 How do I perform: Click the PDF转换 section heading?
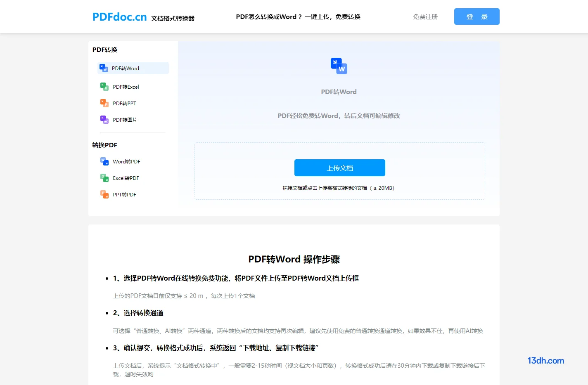(105, 50)
